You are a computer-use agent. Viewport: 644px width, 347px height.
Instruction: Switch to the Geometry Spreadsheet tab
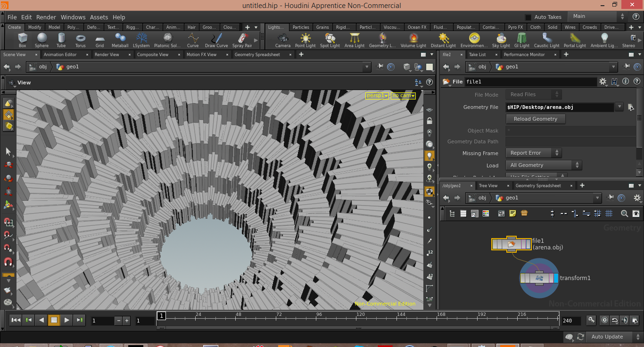257,55
